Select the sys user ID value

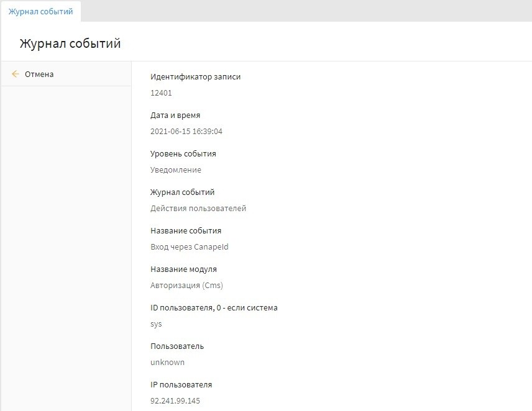pyautogui.click(x=156, y=324)
